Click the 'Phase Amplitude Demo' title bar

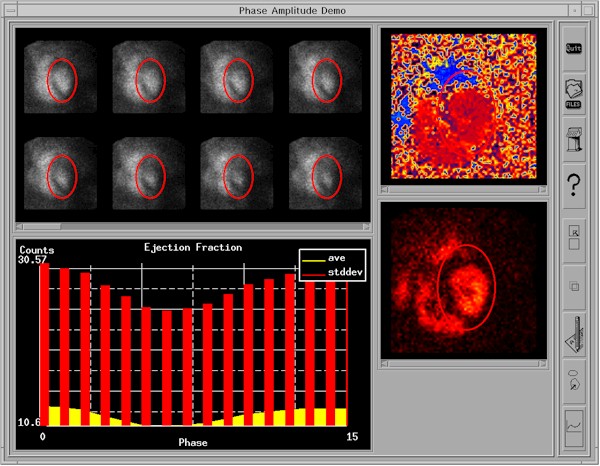coord(292,10)
